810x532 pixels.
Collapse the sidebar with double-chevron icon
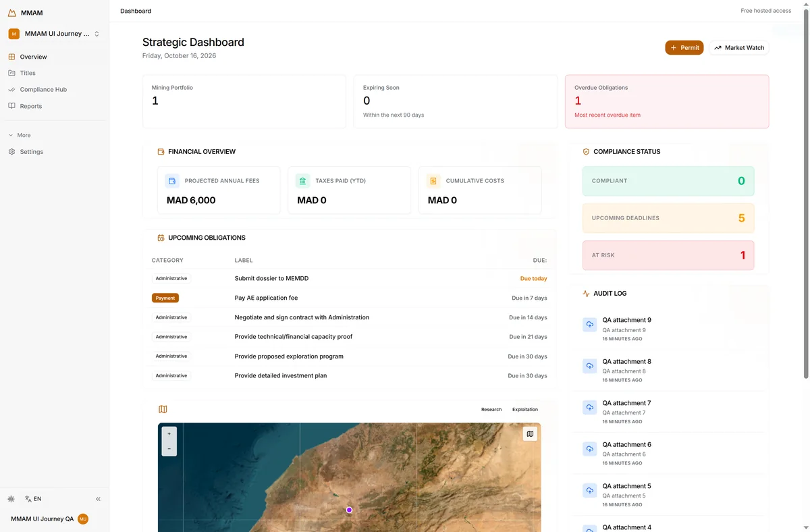98,499
